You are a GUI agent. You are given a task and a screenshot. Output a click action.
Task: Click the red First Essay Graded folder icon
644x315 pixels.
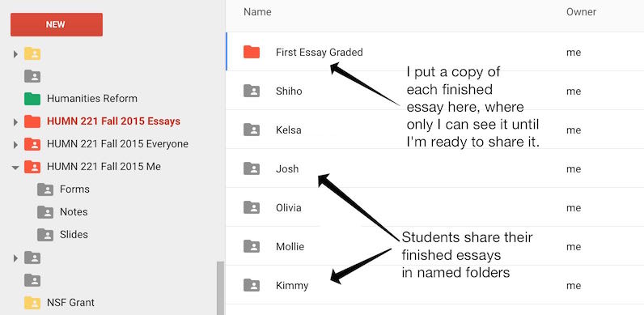tap(252, 52)
